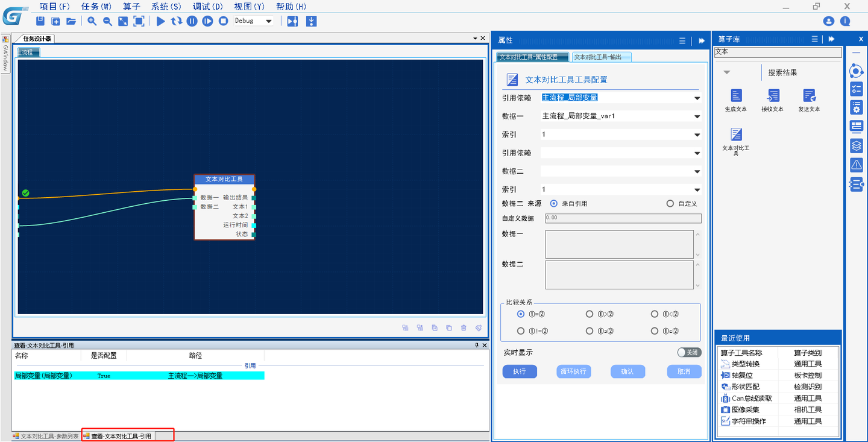This screenshot has width=868, height=442.
Task: Select the ①!=② comparison radio button
Action: click(521, 331)
